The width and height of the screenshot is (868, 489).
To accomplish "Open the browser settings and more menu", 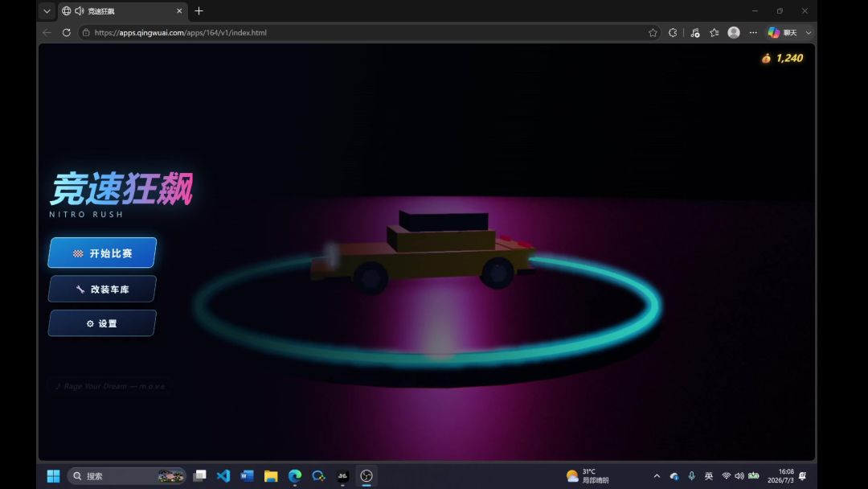I will pyautogui.click(x=753, y=33).
